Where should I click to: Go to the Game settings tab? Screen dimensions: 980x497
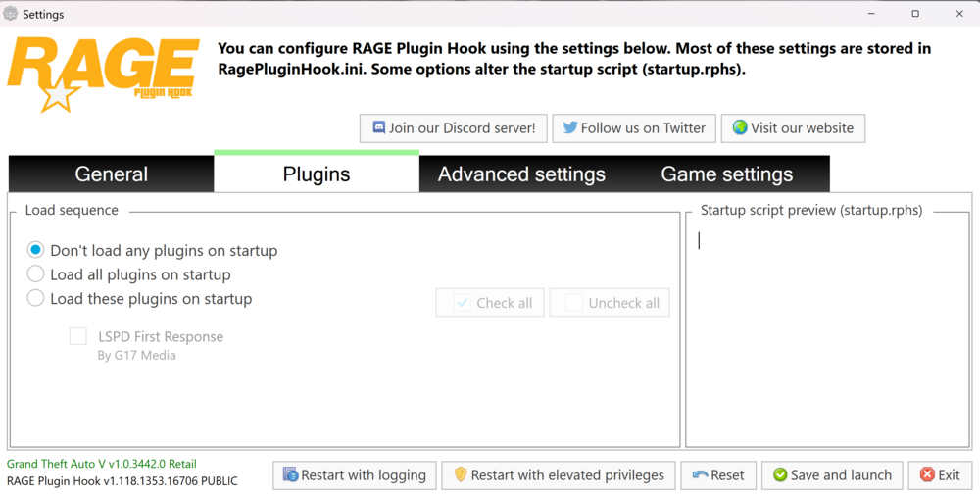pos(727,174)
